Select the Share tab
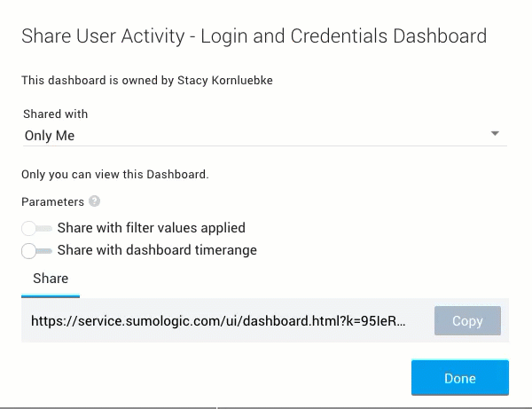This screenshot has height=409, width=532. 51,279
